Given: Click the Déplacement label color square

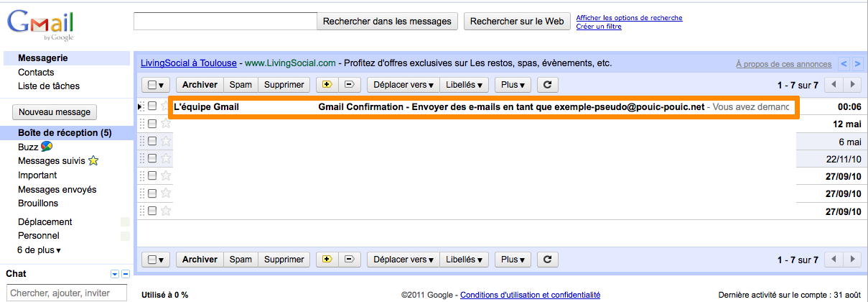Looking at the screenshot, I should [x=125, y=222].
